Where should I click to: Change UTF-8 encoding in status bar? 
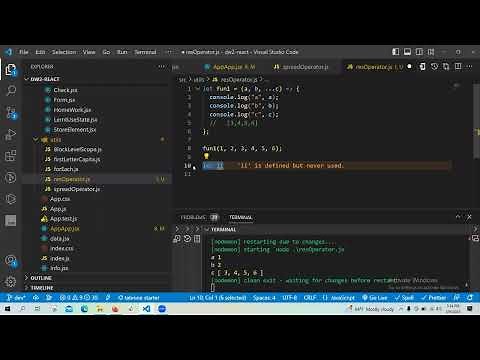tap(289, 298)
